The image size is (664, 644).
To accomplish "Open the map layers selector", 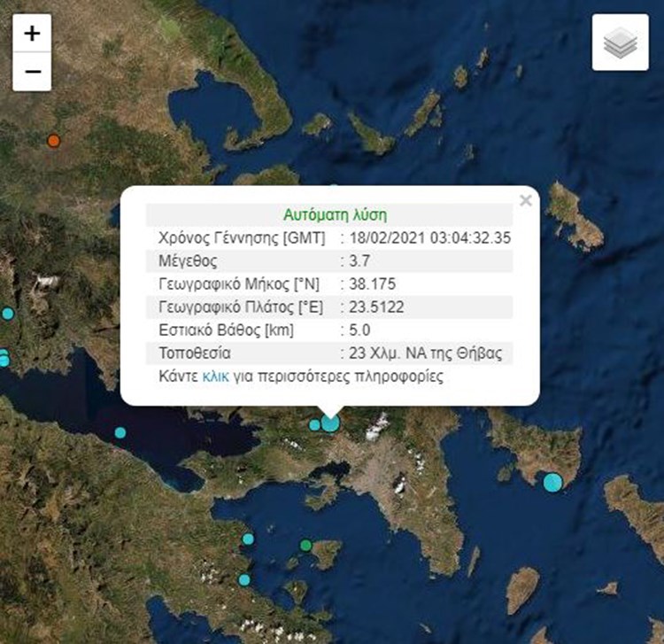I will click(x=620, y=43).
